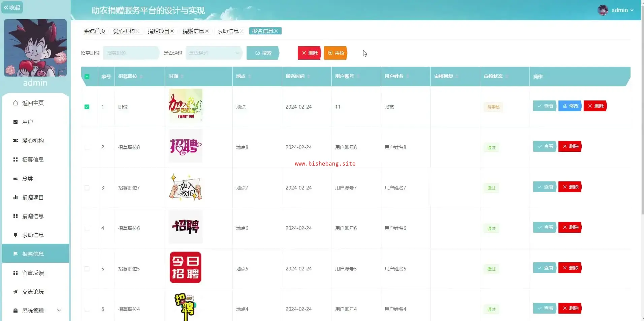The image size is (644, 321).
Task: Open cover thumbnail for row 1
Action: pyautogui.click(x=186, y=105)
